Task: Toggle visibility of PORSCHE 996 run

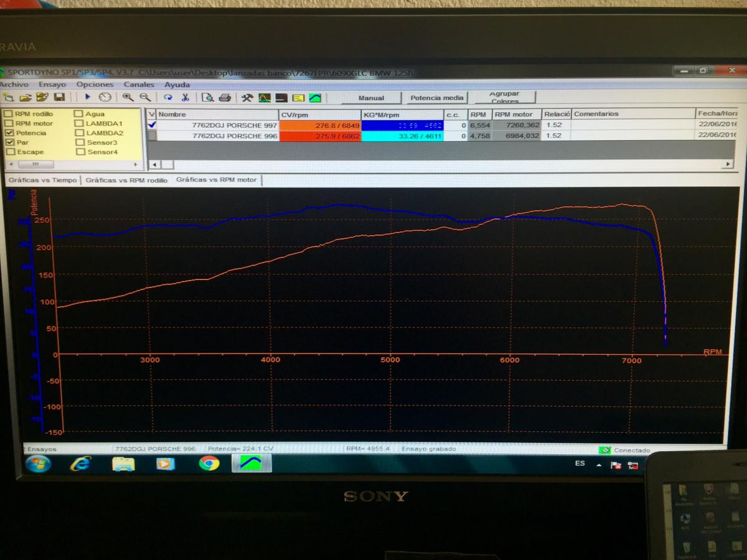Action: 152,135
